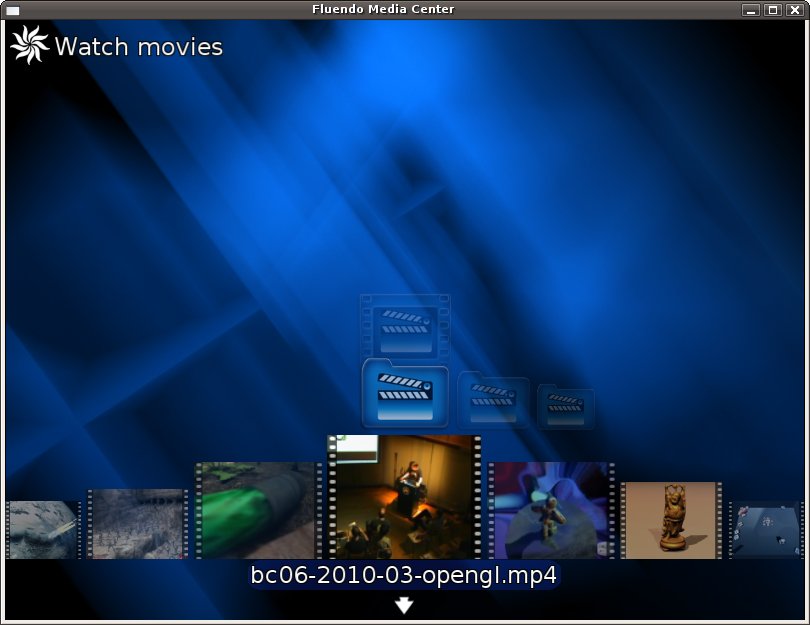The height and width of the screenshot is (625, 810).
Task: Click the white down arrow below filename
Action: pyautogui.click(x=404, y=605)
